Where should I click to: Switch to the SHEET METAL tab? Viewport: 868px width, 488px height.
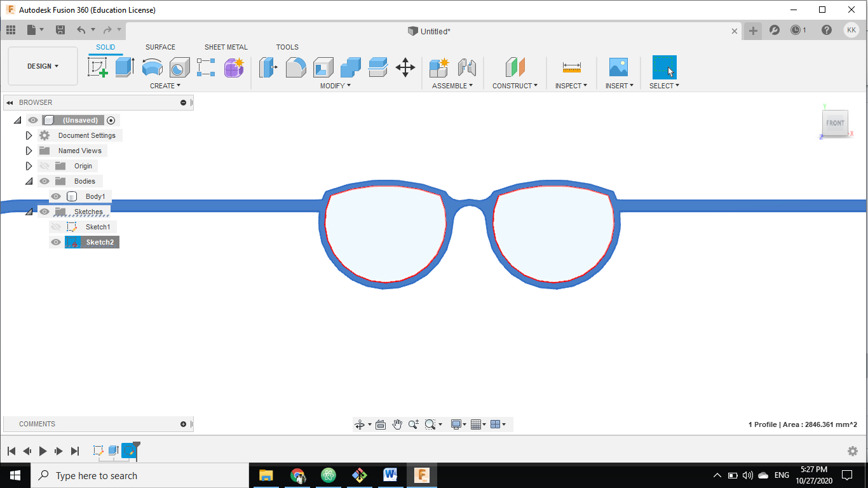click(226, 47)
